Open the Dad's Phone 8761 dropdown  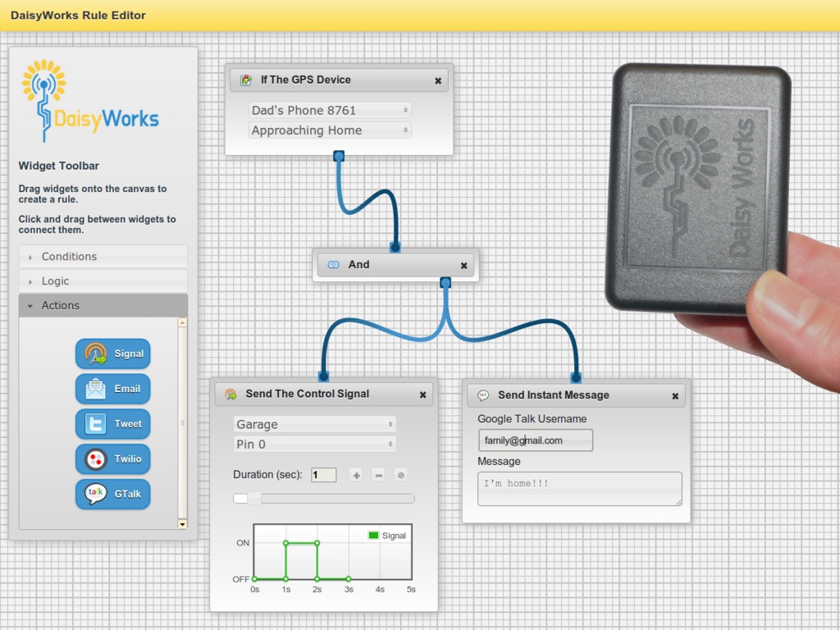point(330,111)
